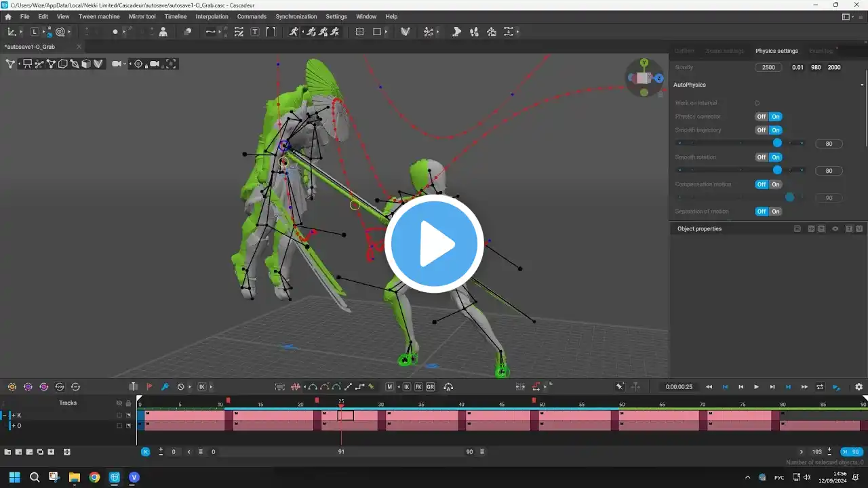
Task: Click the blue key icon on timeline toolbar
Action: 165,387
